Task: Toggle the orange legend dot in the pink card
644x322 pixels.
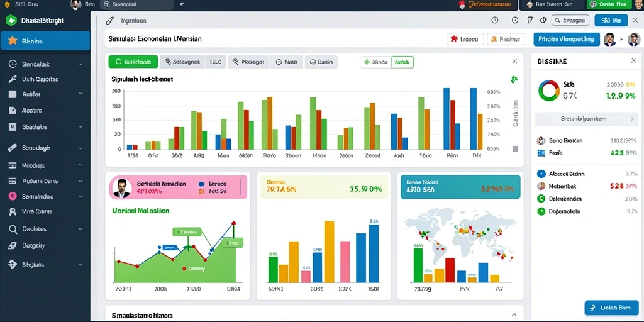Action: 202,191
